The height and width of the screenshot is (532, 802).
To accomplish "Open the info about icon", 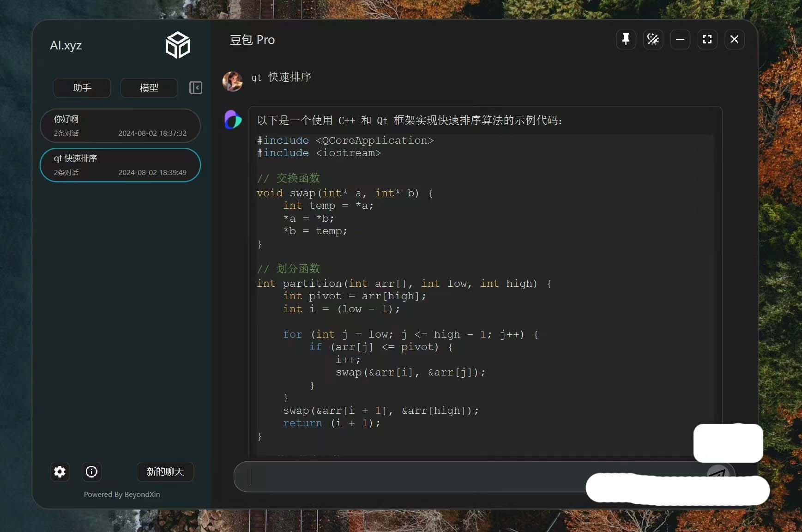I will (91, 472).
